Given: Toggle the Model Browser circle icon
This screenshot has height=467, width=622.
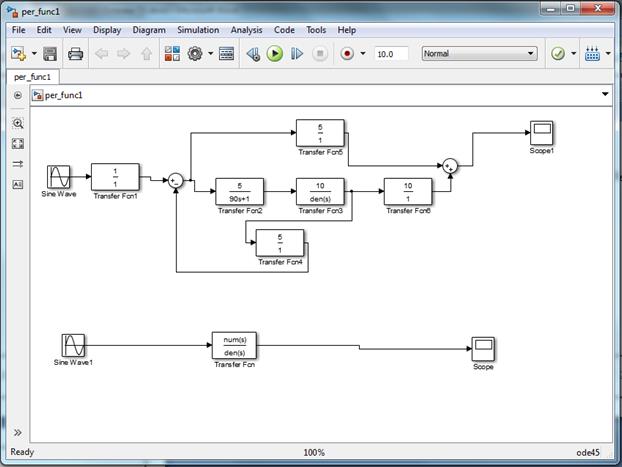Looking at the screenshot, I should [17, 95].
